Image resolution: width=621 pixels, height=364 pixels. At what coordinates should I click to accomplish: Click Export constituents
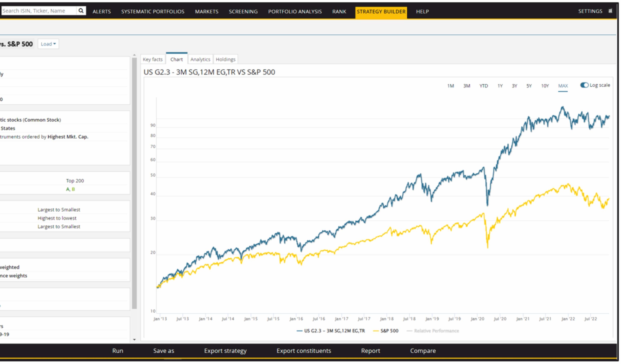[x=304, y=351]
